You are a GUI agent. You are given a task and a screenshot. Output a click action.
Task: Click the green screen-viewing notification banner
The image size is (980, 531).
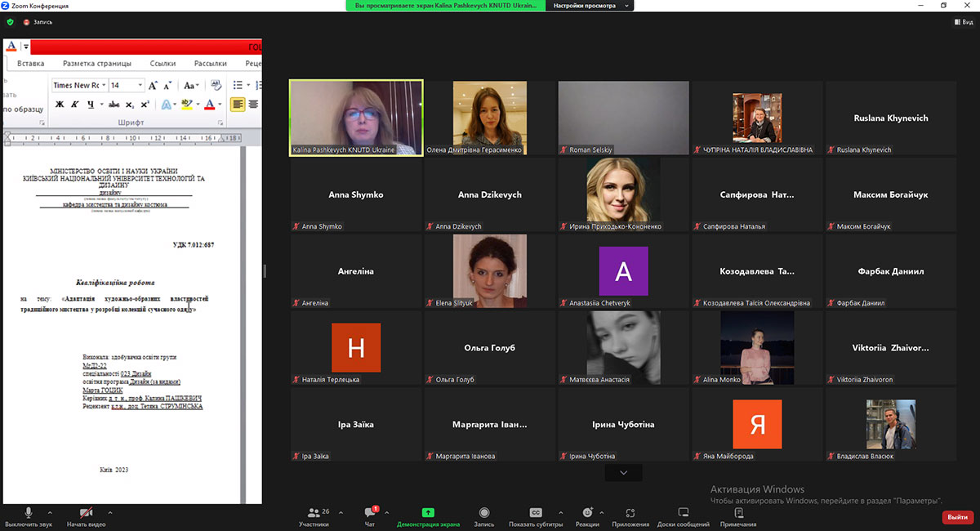tap(447, 6)
